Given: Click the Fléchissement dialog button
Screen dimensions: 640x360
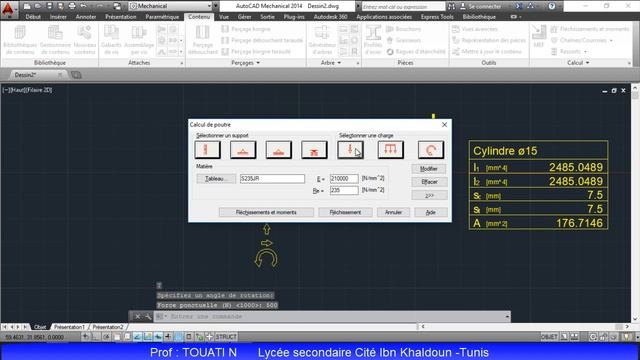Looking at the screenshot, I should 345,212.
